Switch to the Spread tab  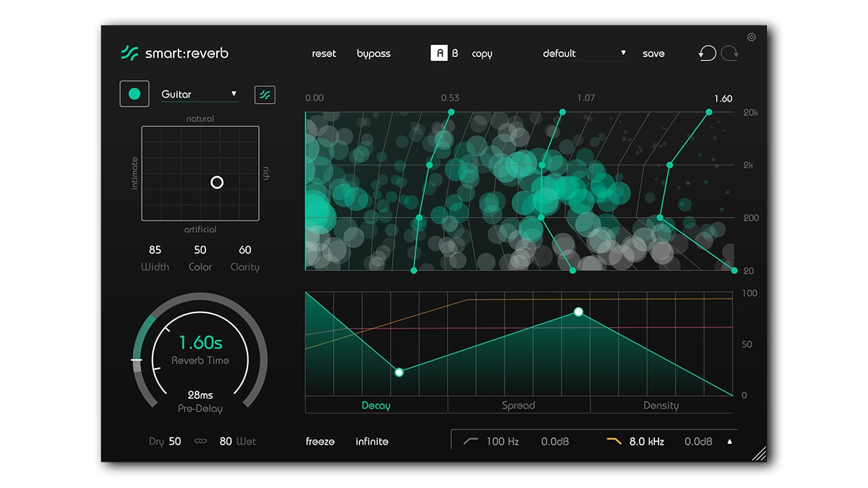[518, 405]
